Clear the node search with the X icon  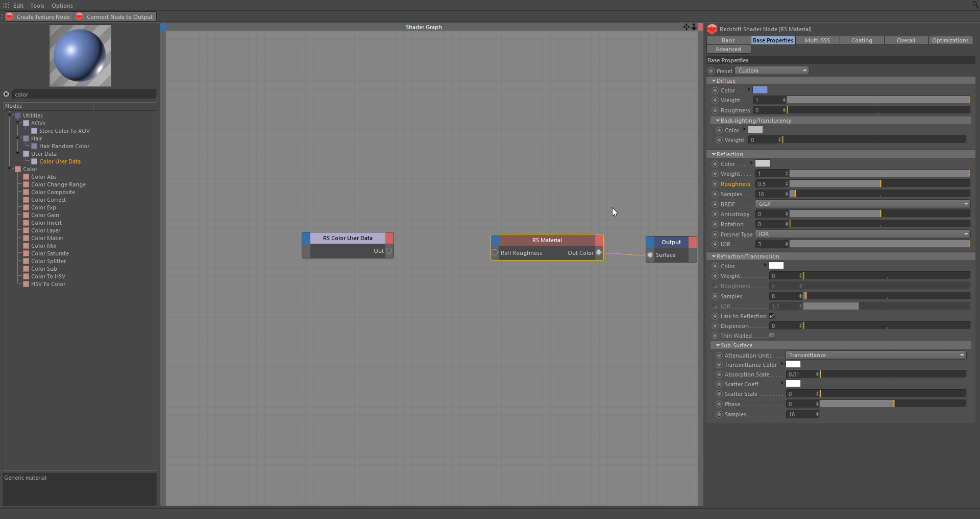(6, 94)
